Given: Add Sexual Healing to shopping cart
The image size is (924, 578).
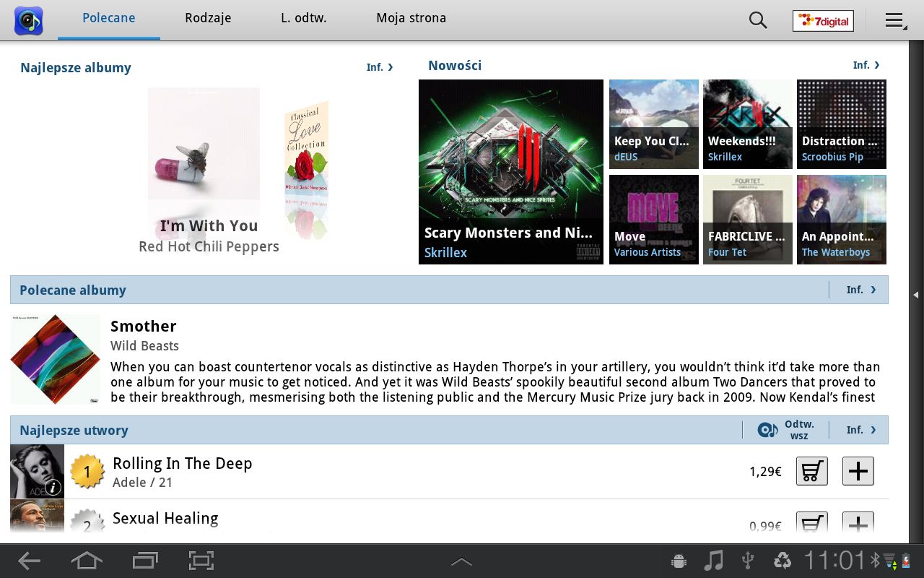Looking at the screenshot, I should [812, 523].
